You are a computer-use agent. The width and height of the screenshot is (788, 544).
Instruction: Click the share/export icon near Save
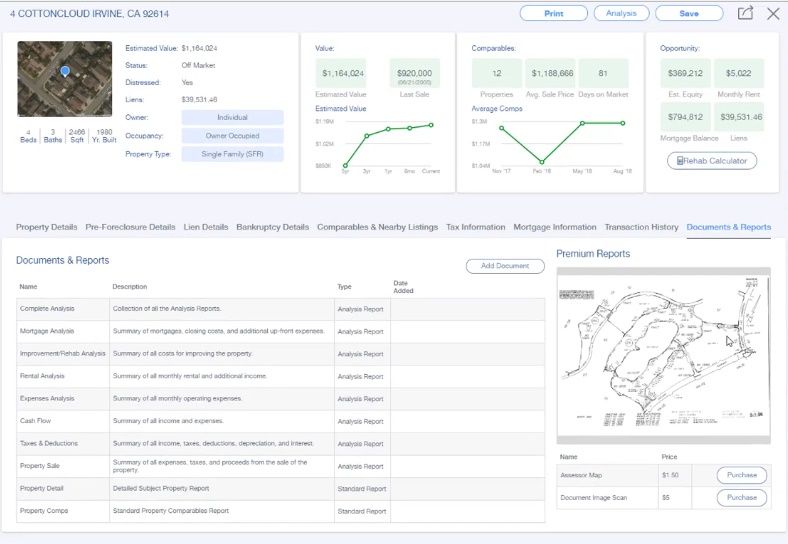coord(745,13)
